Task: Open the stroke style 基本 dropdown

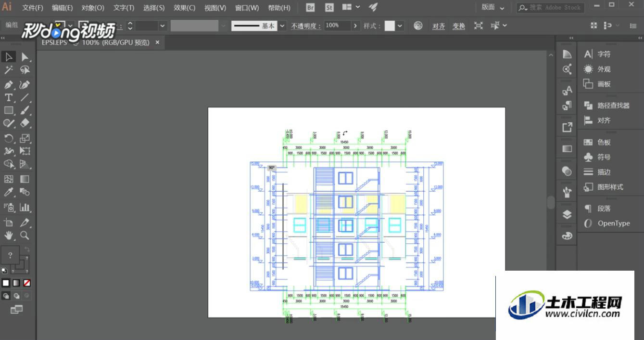Action: click(282, 26)
